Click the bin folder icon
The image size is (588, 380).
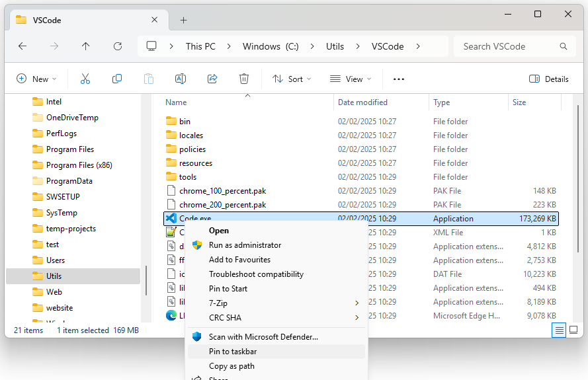pyautogui.click(x=171, y=121)
